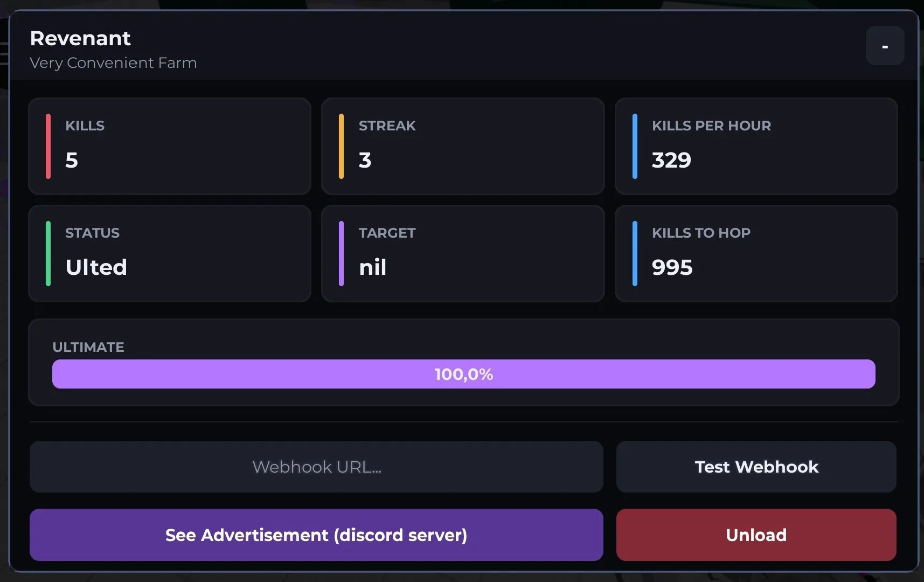Click the red Unload button
This screenshot has width=924, height=582.
[x=756, y=535]
